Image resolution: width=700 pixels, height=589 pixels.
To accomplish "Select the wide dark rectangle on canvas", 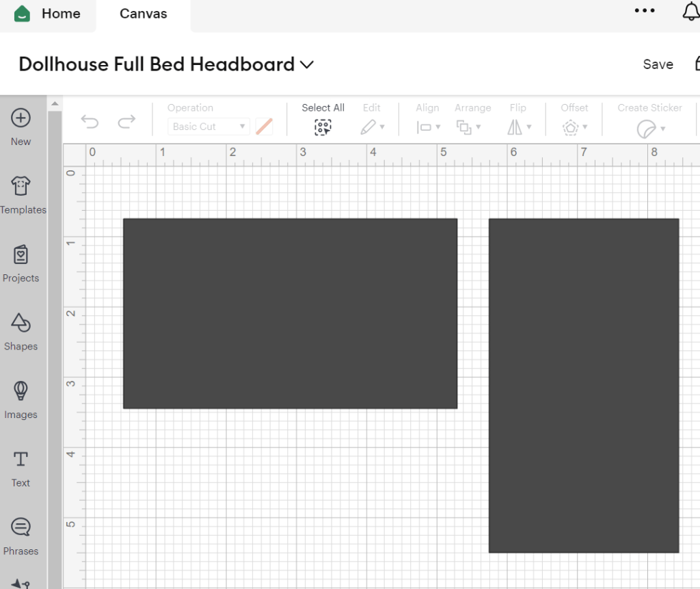I will point(290,313).
